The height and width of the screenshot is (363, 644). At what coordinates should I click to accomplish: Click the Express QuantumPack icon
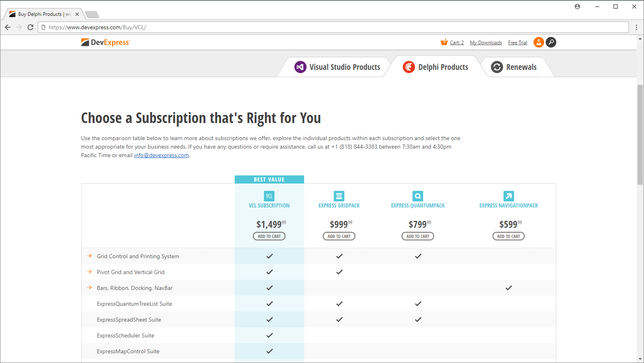click(x=418, y=196)
